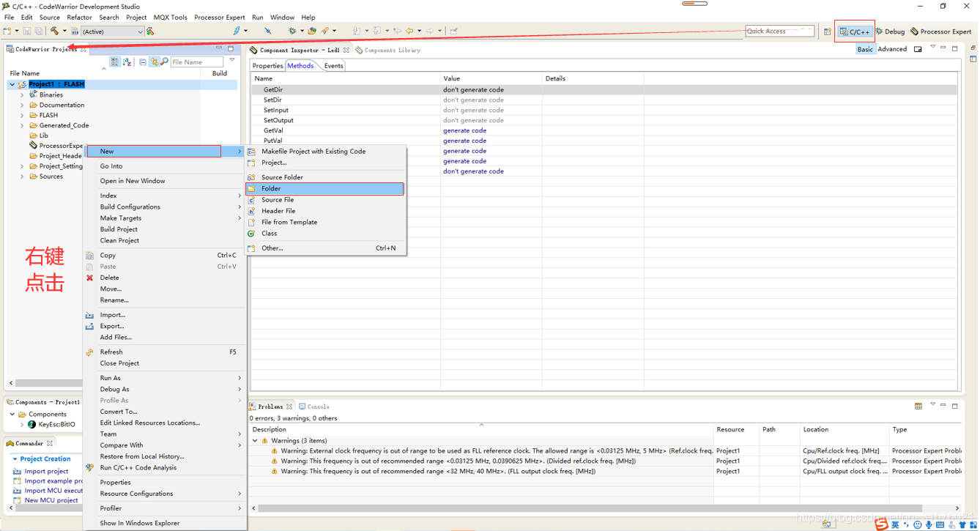This screenshot has height=531, width=980.
Task: Click the Copy icon in context menu
Action: pyautogui.click(x=89, y=256)
